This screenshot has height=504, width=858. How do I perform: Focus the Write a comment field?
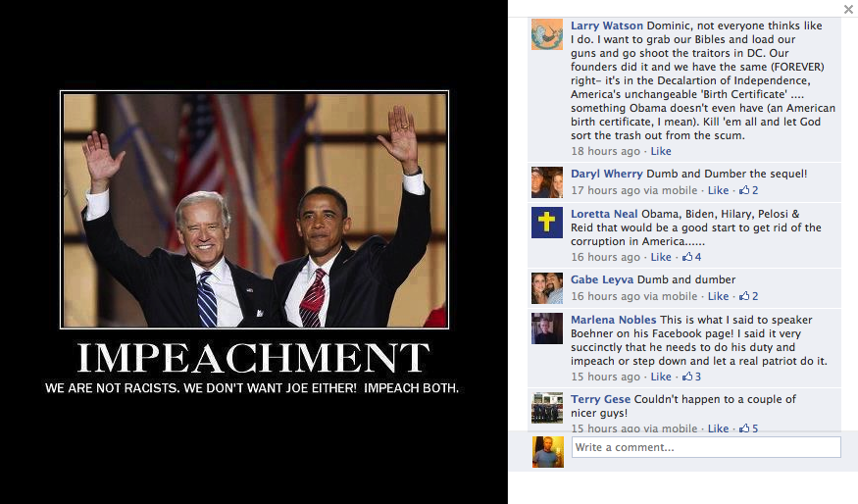tap(706, 447)
